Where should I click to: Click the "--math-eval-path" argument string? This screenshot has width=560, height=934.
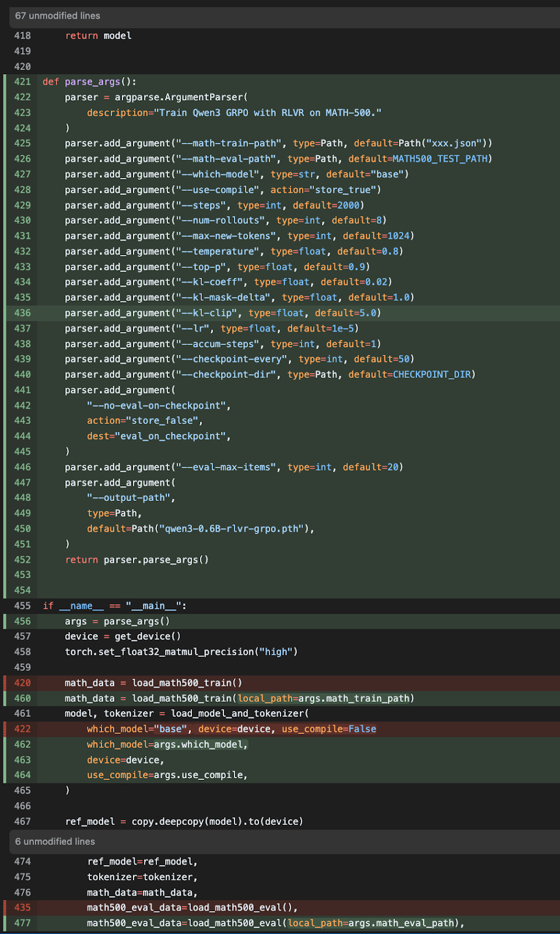[226, 159]
